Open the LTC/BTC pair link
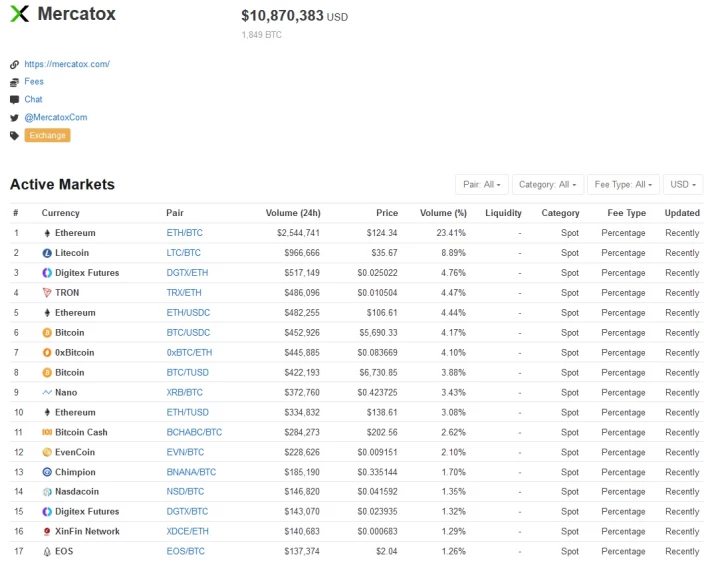This screenshot has width=710, height=561. point(183,253)
